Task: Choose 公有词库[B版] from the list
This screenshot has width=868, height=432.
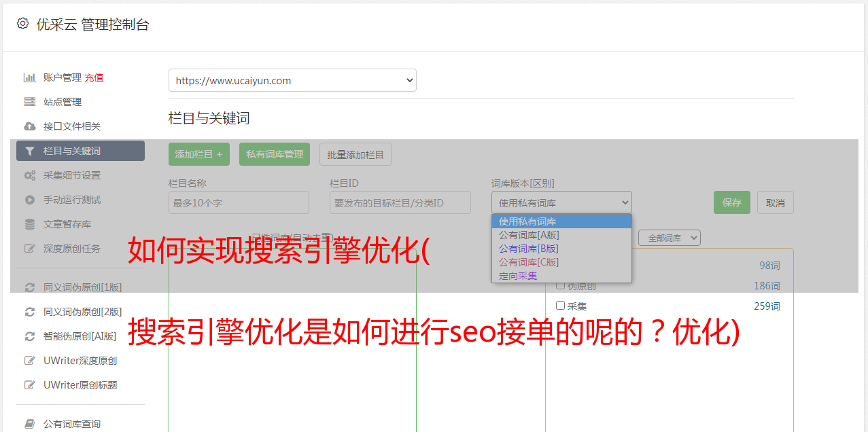Action: pos(561,249)
